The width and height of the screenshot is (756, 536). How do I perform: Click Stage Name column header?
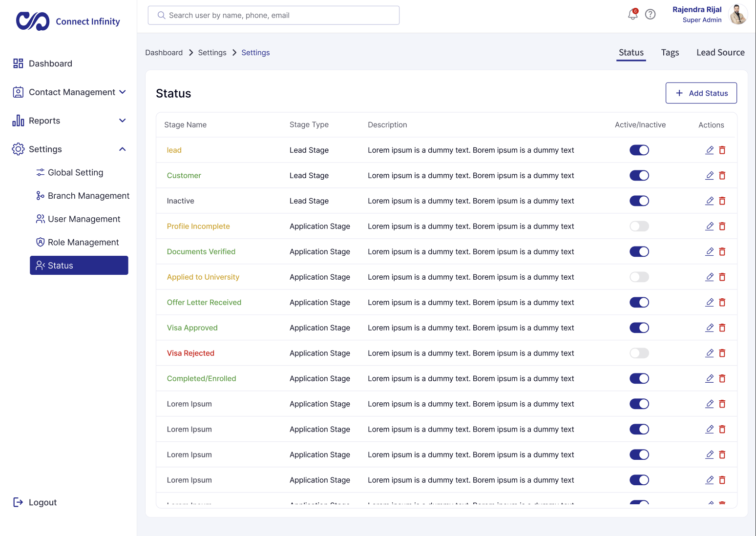(x=185, y=125)
